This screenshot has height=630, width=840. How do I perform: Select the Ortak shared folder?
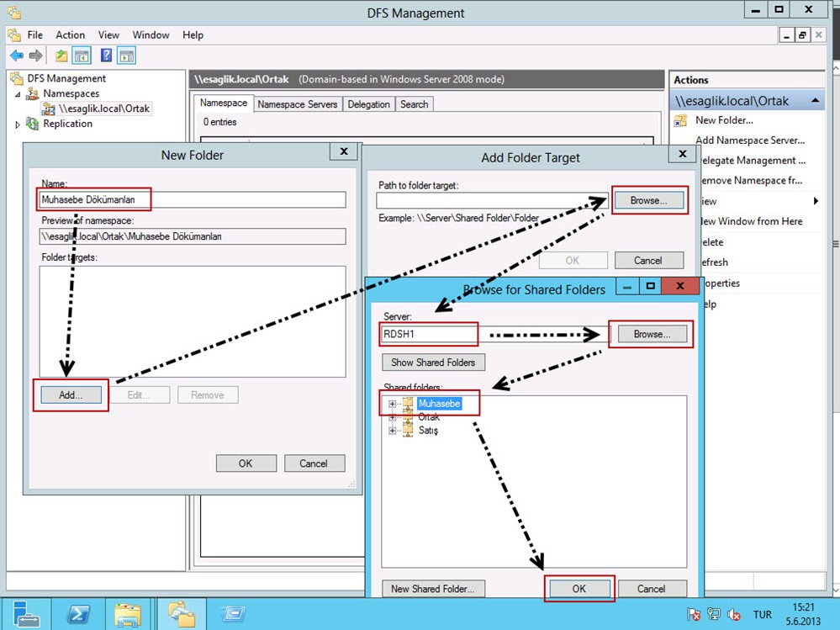point(429,417)
